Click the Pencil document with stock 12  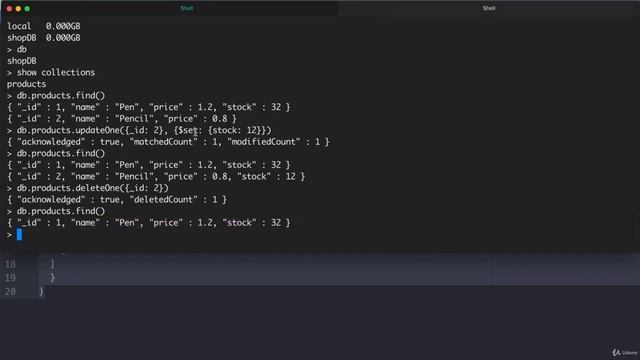(156, 176)
